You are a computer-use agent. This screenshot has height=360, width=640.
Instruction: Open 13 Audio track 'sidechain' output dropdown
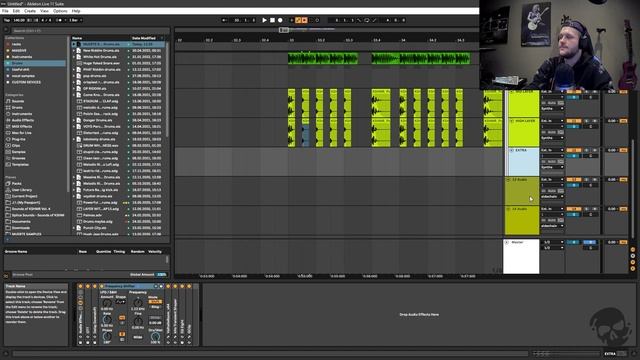coord(552,197)
